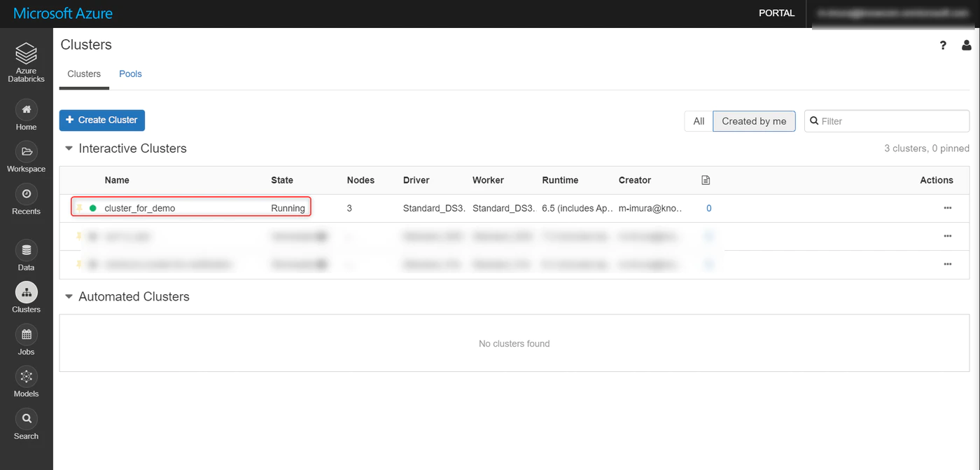This screenshot has height=470, width=980.
Task: Switch to the Clusters tab
Action: tap(84, 74)
